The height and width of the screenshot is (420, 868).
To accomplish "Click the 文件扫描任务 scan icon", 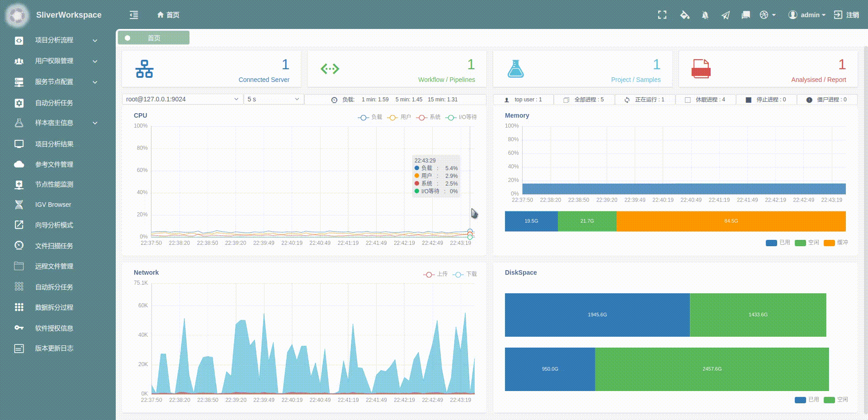I will coord(19,245).
